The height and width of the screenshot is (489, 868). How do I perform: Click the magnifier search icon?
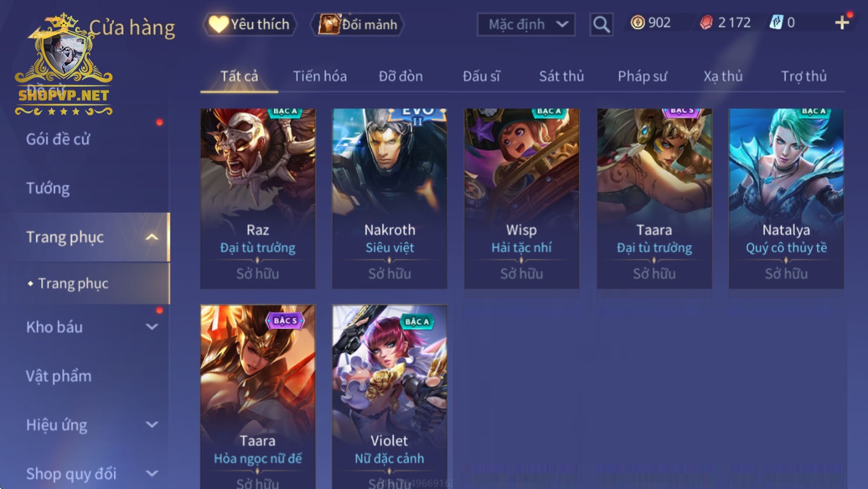click(x=601, y=24)
